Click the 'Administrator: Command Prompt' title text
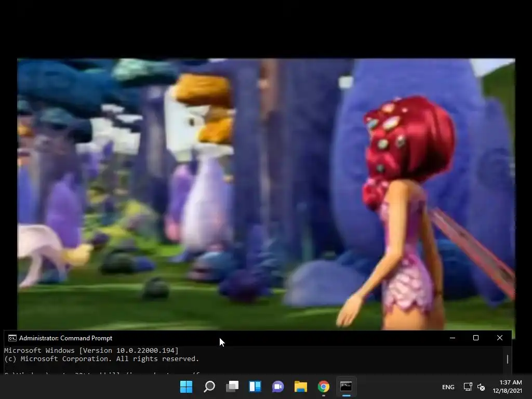The image size is (532, 399). (x=65, y=338)
